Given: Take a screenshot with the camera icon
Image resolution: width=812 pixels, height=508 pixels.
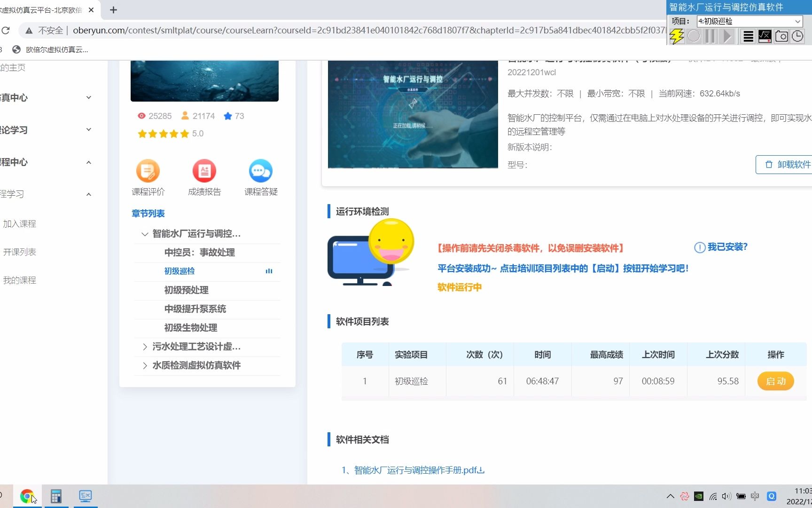Looking at the screenshot, I should tap(781, 36).
